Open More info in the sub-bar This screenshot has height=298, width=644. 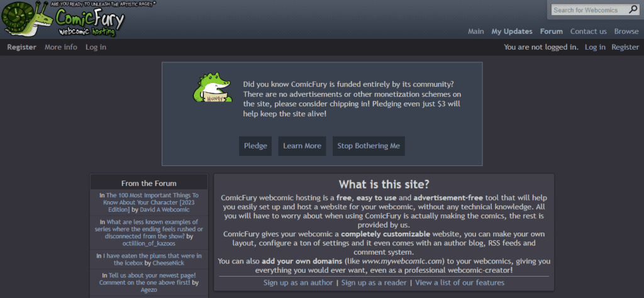pos(61,47)
